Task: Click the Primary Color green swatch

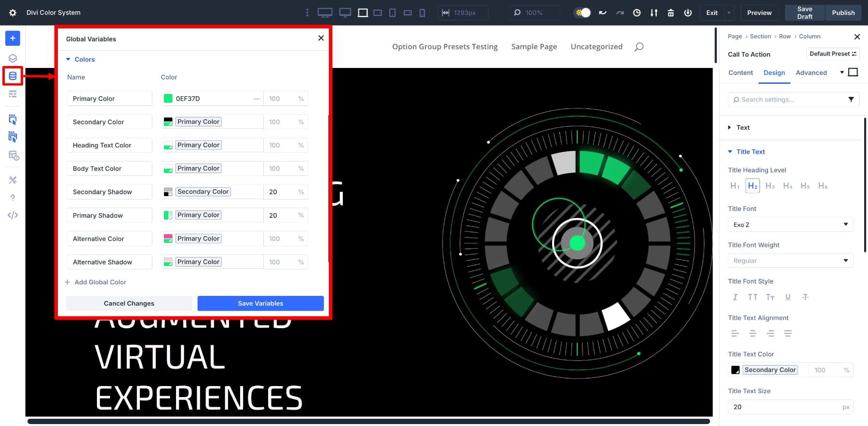Action: click(x=168, y=99)
